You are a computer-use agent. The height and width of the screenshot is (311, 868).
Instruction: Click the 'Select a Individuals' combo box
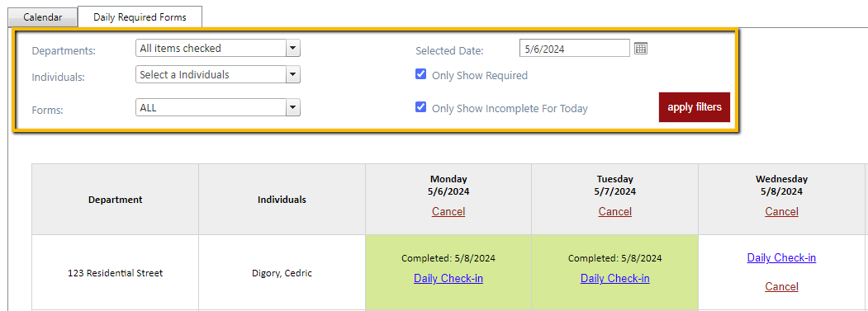tap(211, 75)
